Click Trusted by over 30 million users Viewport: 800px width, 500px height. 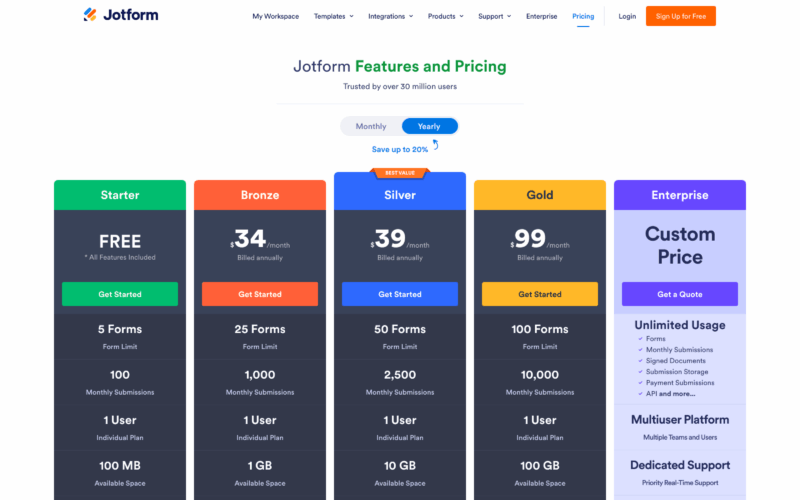pos(399,87)
